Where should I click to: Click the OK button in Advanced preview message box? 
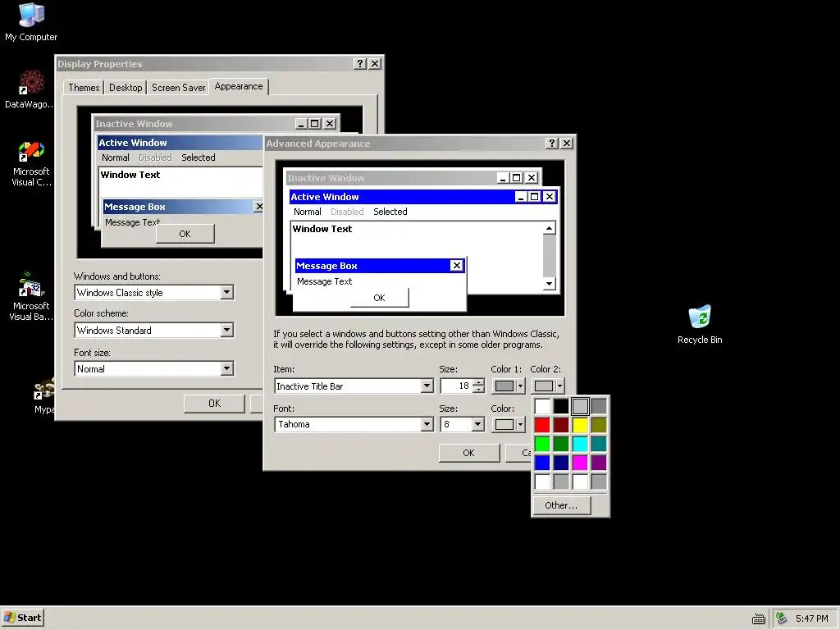click(379, 298)
